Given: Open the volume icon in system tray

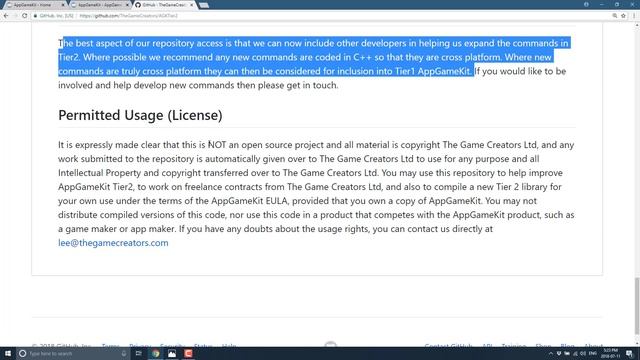Looking at the screenshot, I should point(583,353).
